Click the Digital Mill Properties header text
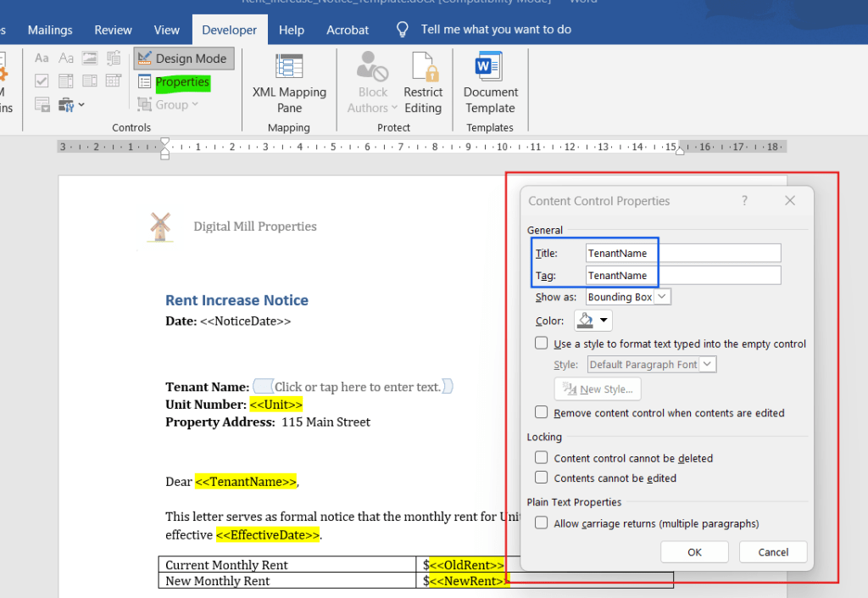The height and width of the screenshot is (598, 868). click(x=255, y=226)
